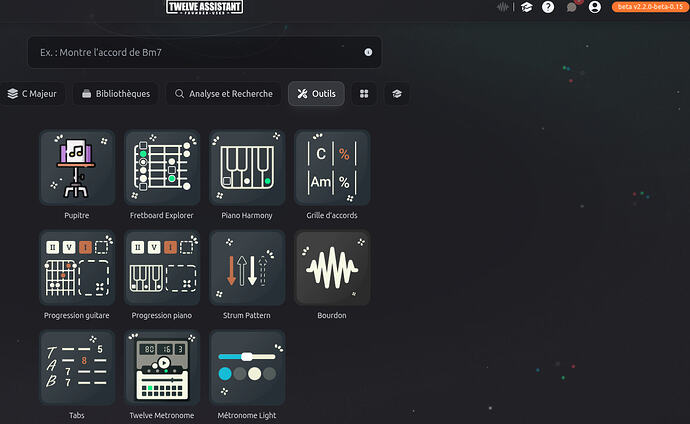
Task: Open the Fretboard Explorer tool
Action: point(162,168)
